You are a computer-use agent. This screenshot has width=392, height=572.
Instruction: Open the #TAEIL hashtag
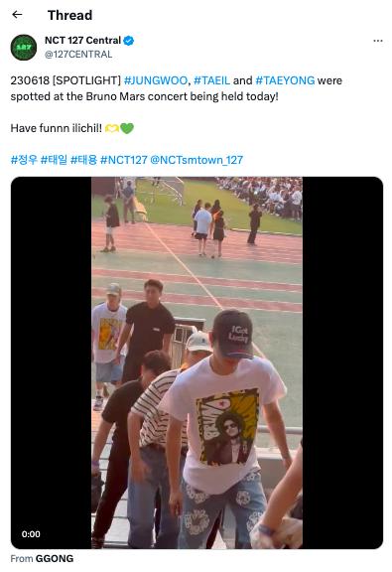[211, 80]
